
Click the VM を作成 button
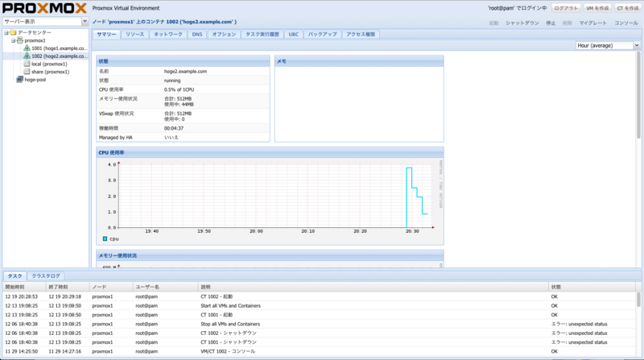(597, 8)
